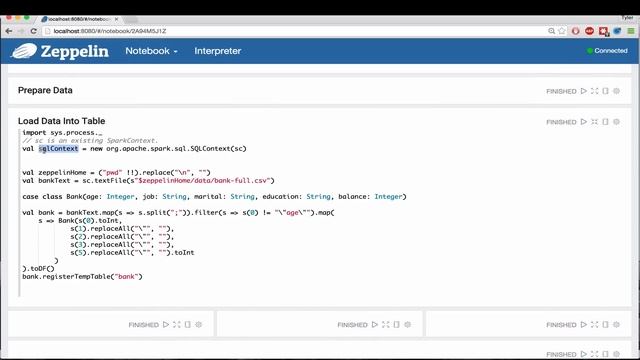
Task: Toggle editor icon of the left column paragraph
Action: (x=177, y=324)
